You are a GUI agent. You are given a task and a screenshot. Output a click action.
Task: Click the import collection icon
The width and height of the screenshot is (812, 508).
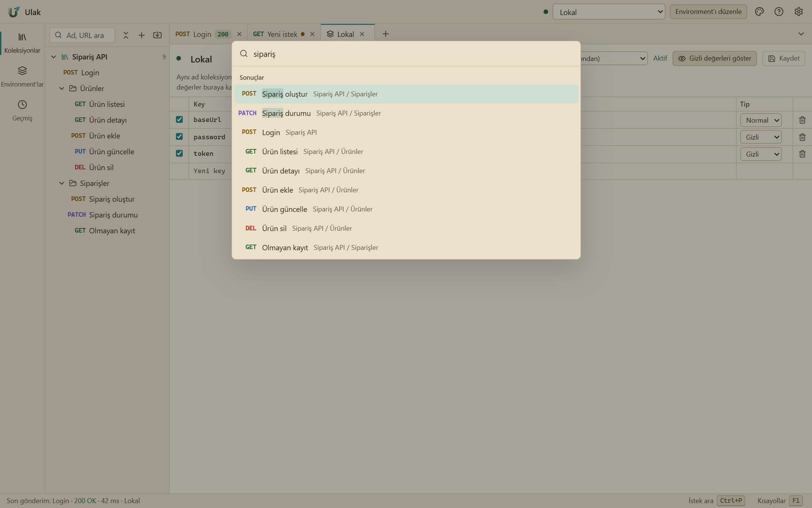(x=158, y=35)
